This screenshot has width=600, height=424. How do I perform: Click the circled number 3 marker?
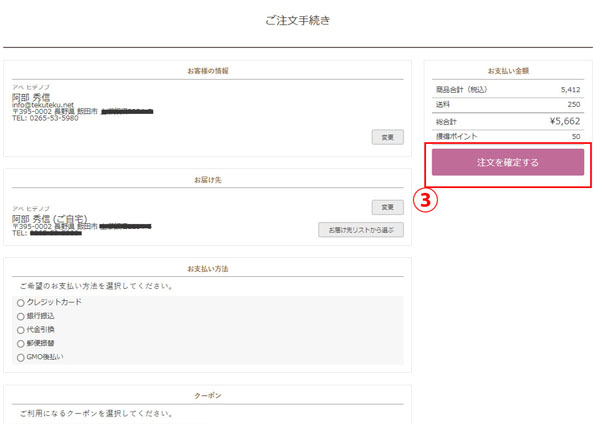(425, 199)
